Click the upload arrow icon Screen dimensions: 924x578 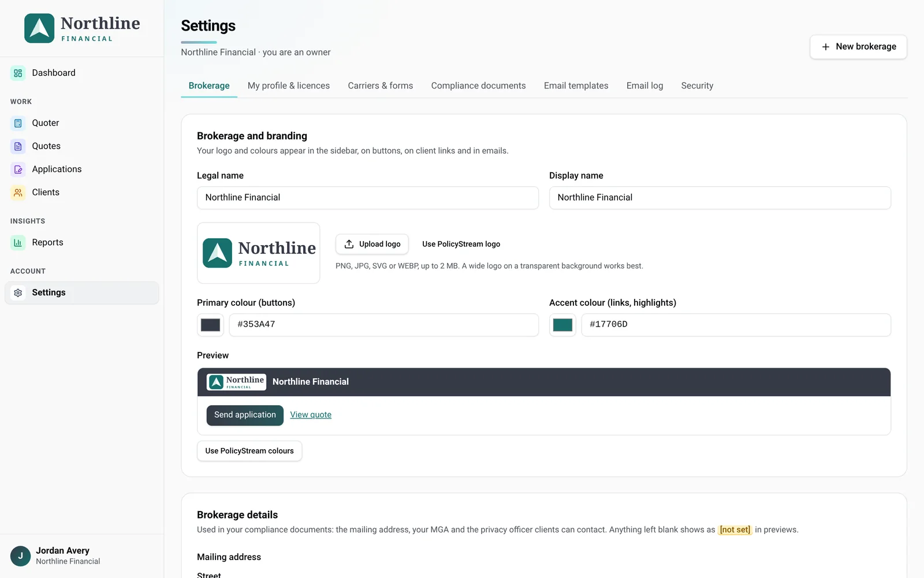point(349,244)
